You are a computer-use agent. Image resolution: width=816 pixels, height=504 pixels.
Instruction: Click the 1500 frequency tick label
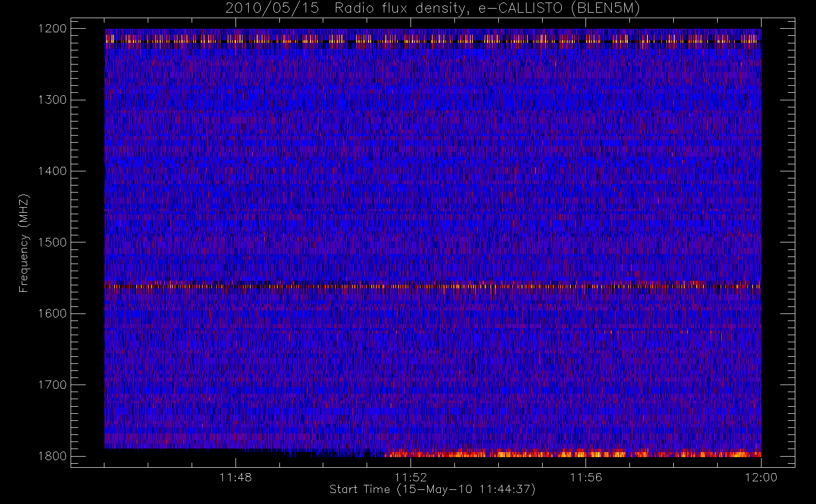pyautogui.click(x=52, y=242)
